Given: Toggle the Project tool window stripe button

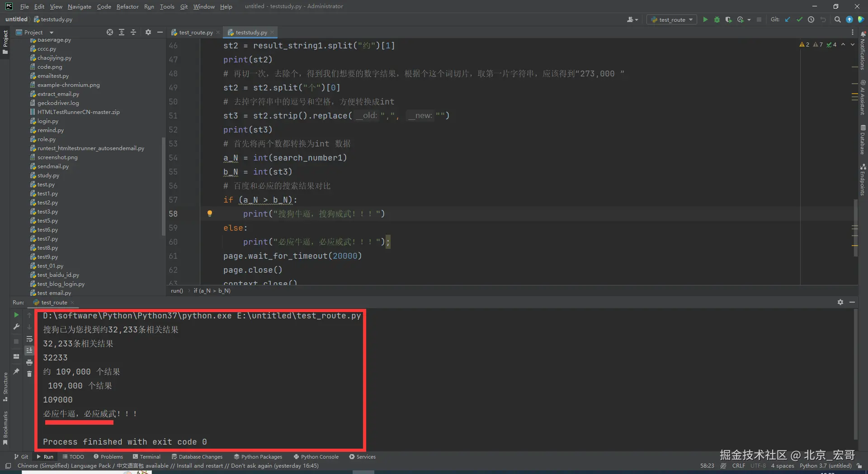Looking at the screenshot, I should pos(5,42).
